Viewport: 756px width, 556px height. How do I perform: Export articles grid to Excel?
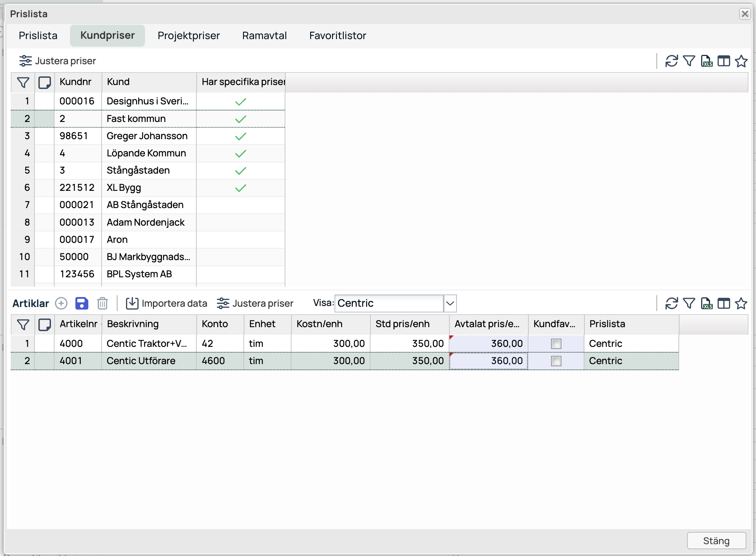click(x=706, y=303)
